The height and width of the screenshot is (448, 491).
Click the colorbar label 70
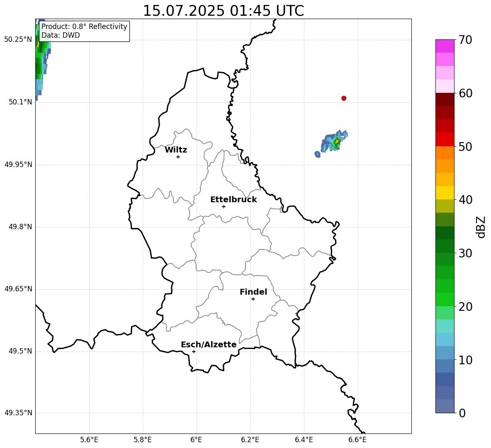click(x=466, y=40)
